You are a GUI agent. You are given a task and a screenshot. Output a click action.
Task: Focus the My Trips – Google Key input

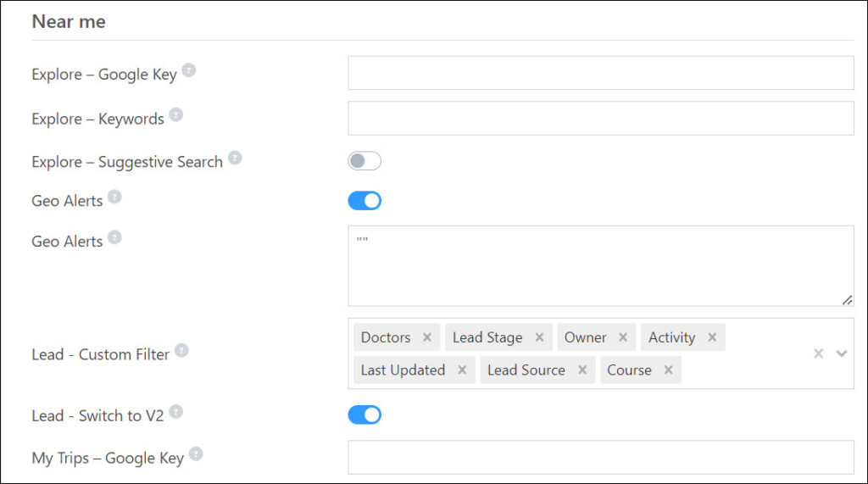601,458
